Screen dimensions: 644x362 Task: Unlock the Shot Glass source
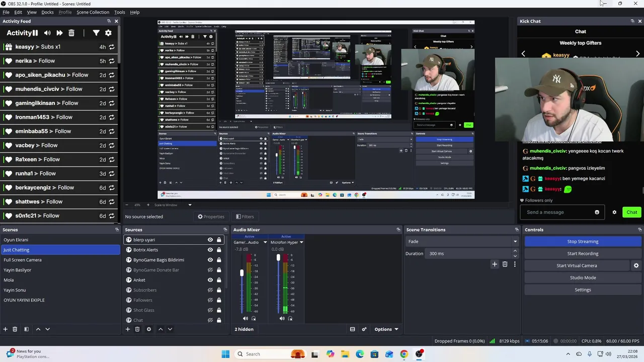pos(219,310)
